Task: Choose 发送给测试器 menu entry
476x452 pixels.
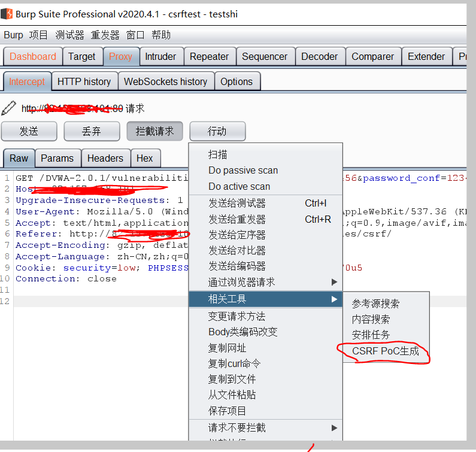Action: coord(266,203)
